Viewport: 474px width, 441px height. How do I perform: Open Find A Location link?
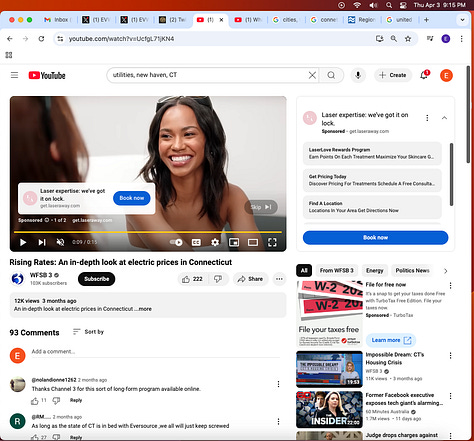tap(372, 207)
